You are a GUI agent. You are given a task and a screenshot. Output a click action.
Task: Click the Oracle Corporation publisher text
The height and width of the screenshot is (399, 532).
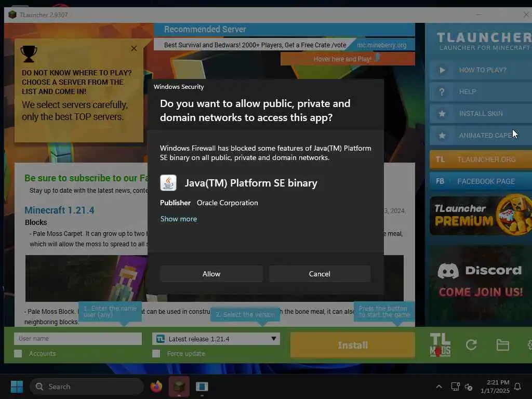[228, 203]
